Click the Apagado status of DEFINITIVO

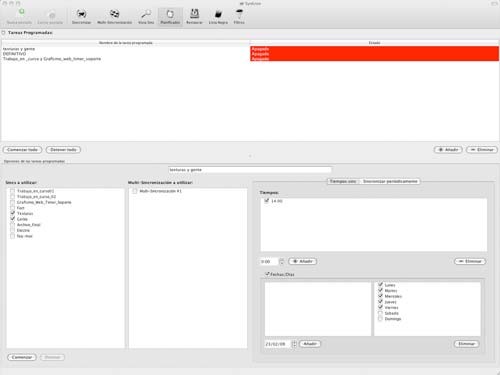coord(374,54)
